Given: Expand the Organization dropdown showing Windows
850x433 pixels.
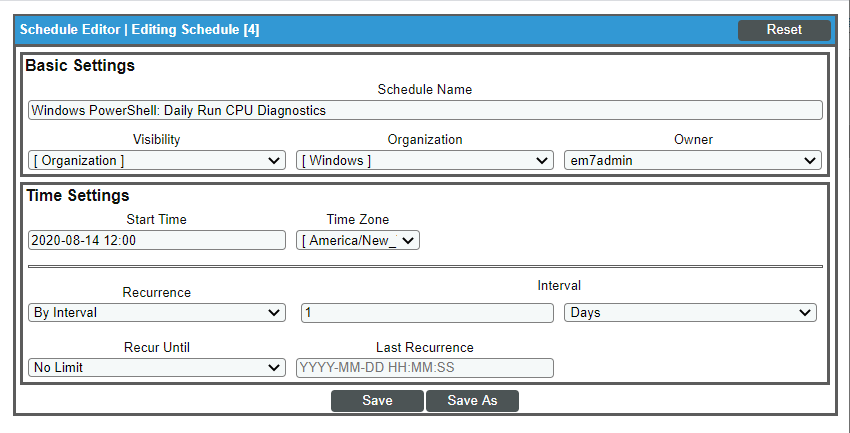Looking at the screenshot, I should coord(425,161).
